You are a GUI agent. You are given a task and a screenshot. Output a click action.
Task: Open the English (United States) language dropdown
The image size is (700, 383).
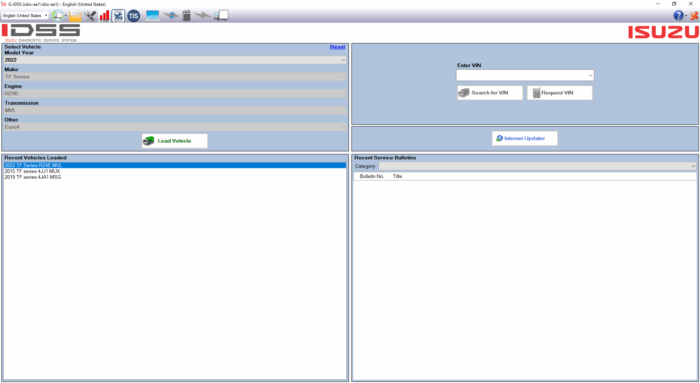[25, 16]
